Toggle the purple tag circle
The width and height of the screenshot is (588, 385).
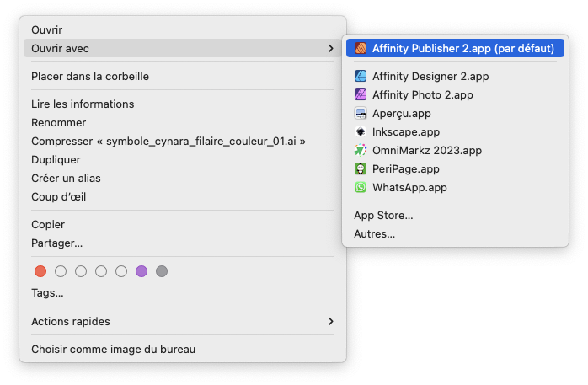click(x=142, y=271)
